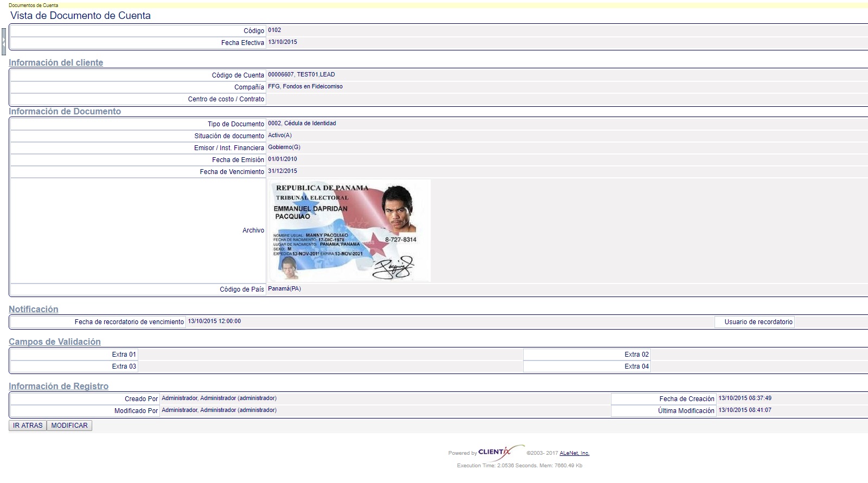Collapse the Información del cliente section
Image resolution: width=868 pixels, height=483 pixels.
click(56, 62)
